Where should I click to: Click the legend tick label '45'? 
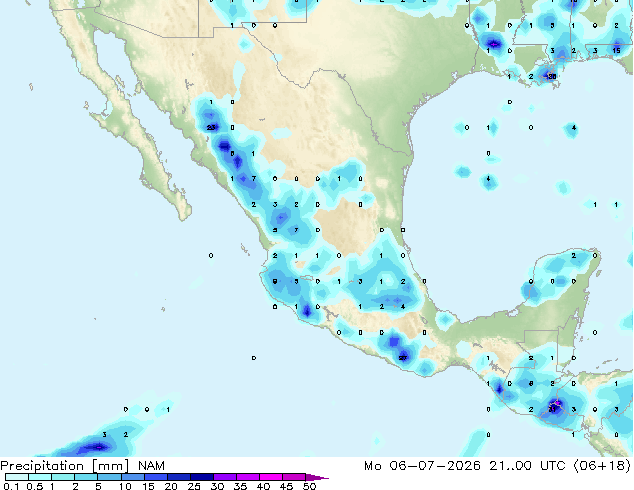286,486
